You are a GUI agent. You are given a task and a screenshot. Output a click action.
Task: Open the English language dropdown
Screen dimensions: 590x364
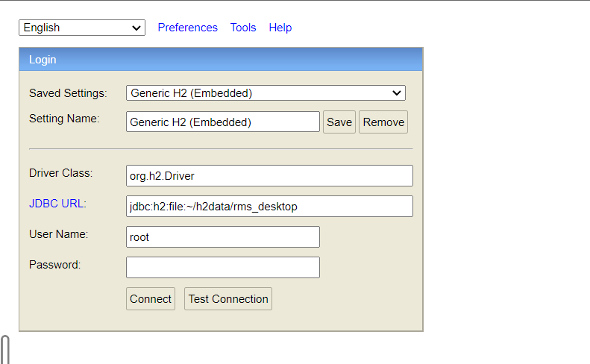82,28
